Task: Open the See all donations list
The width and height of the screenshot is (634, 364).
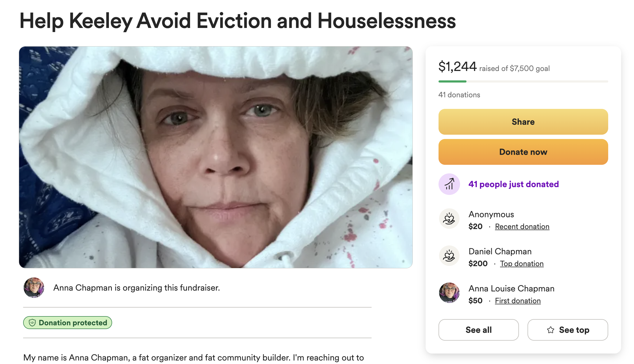Action: point(479,330)
